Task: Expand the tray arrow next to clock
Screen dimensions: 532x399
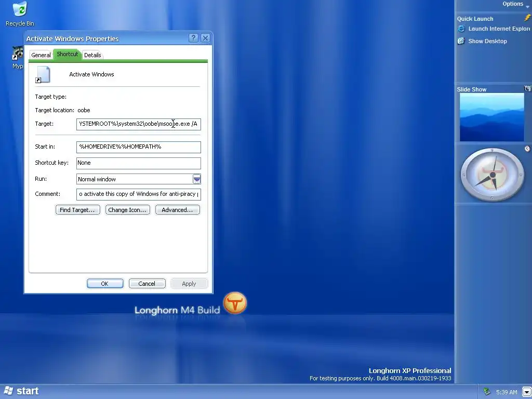Action: click(527, 392)
